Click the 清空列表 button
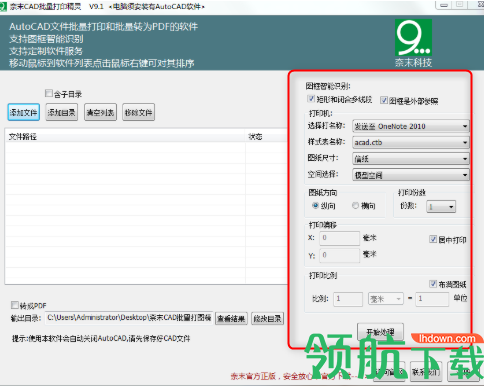This screenshot has width=484, height=386. click(x=100, y=112)
